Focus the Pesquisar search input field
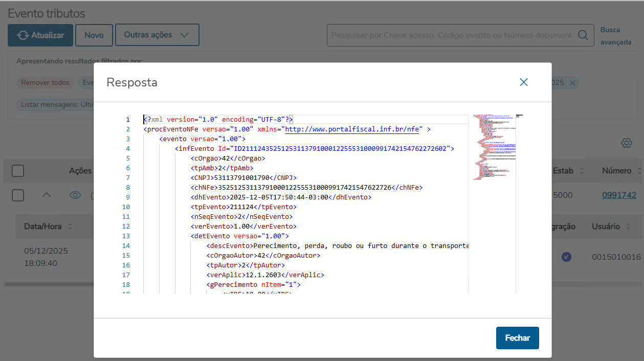The width and height of the screenshot is (644, 361). (451, 35)
